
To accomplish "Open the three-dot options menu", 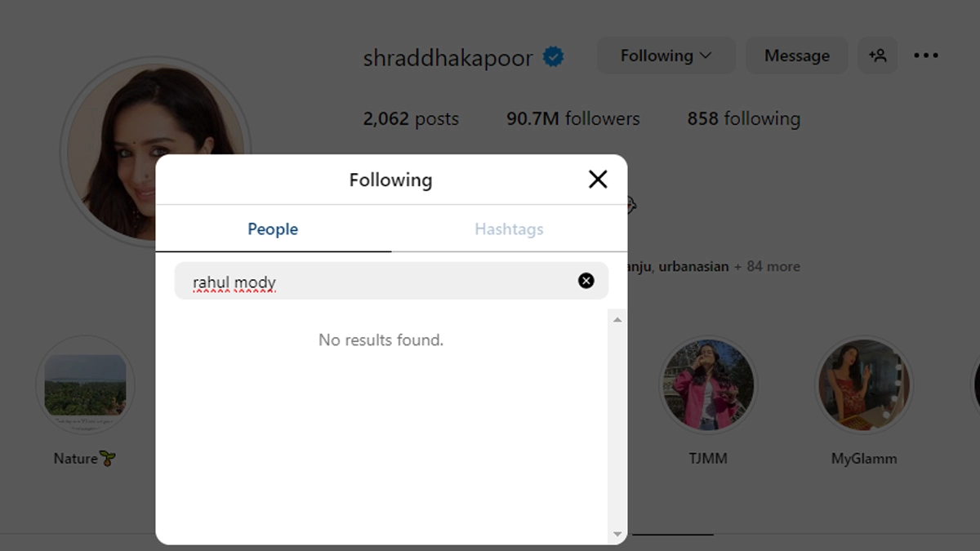I will tap(926, 56).
